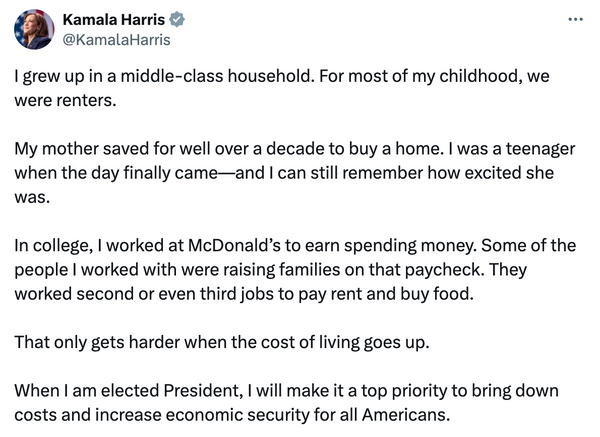Click the line starting 'My mother saved for well over'

click(295, 149)
